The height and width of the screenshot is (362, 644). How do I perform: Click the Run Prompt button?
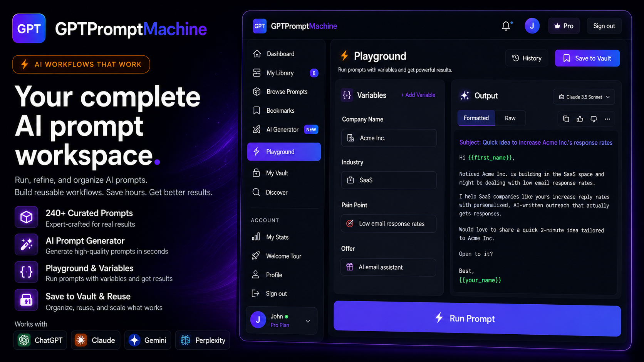(x=477, y=319)
